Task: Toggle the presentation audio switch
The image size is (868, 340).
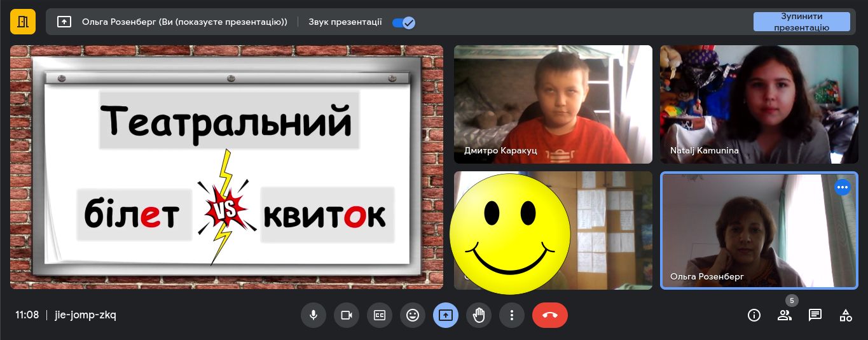Action: (404, 22)
